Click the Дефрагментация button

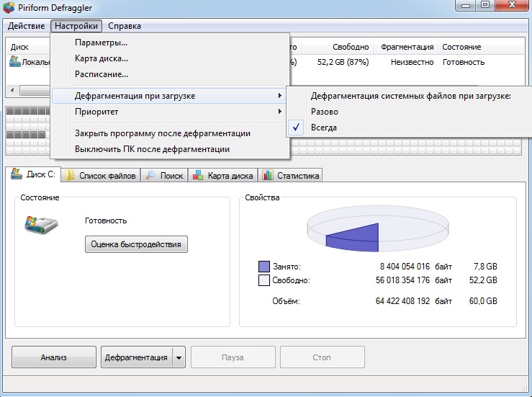[x=136, y=357]
